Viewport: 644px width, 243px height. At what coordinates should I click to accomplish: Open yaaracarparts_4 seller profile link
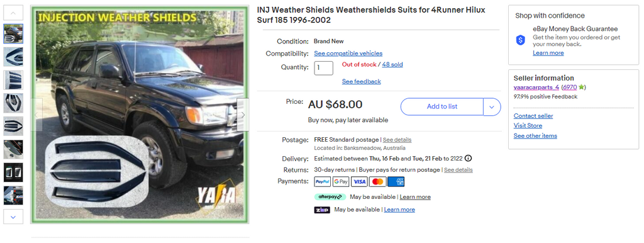coord(536,87)
